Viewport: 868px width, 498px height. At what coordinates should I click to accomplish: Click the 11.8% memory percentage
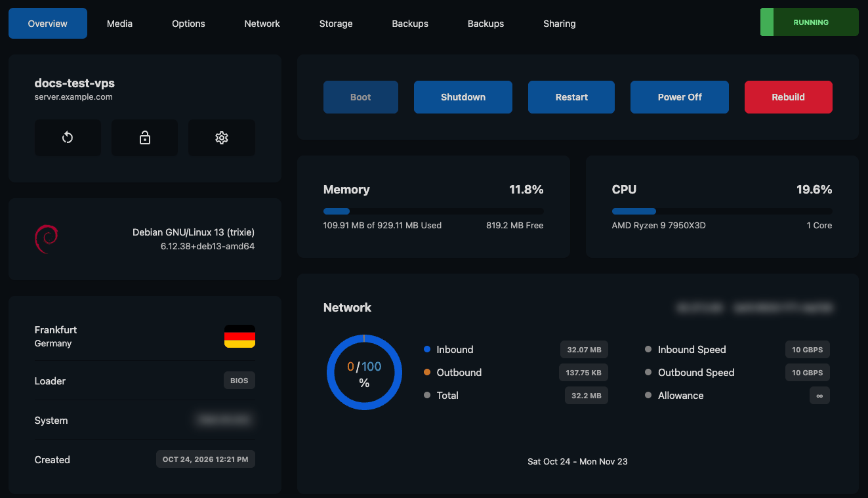pos(527,190)
